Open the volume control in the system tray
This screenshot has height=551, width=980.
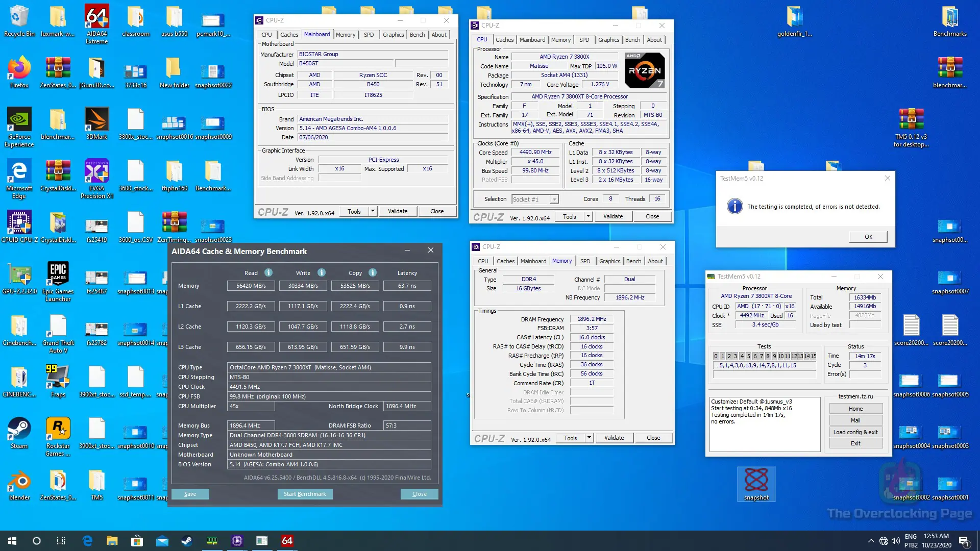[895, 541]
